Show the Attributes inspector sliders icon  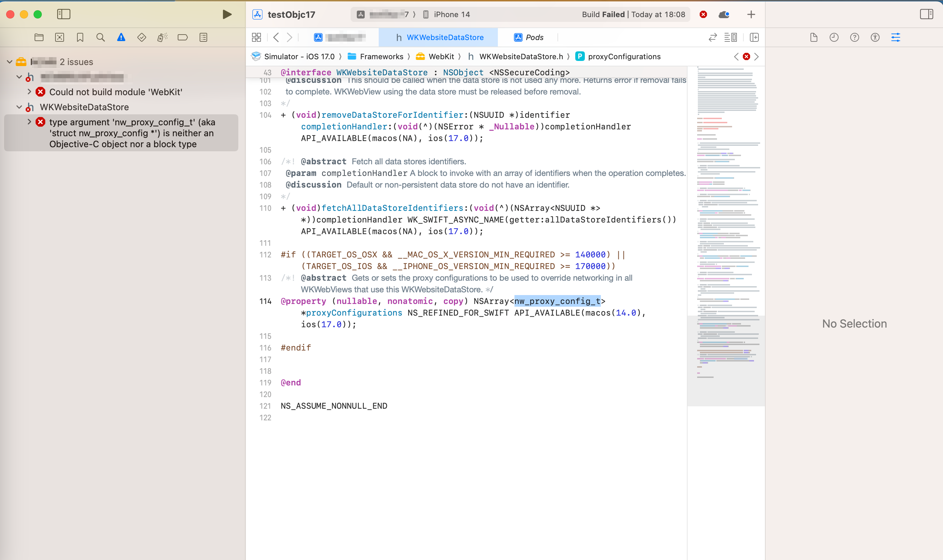896,37
